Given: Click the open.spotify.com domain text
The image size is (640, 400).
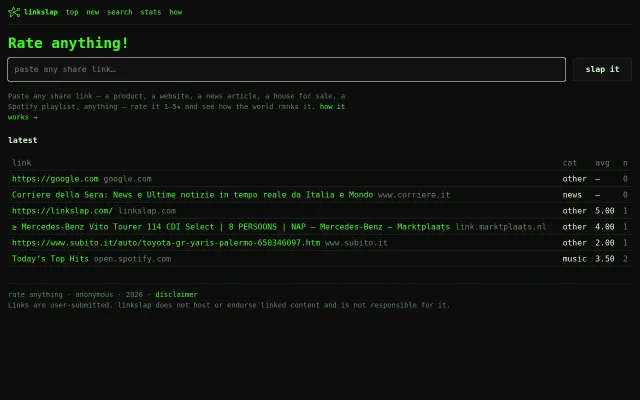Looking at the screenshot, I should 132,259.
